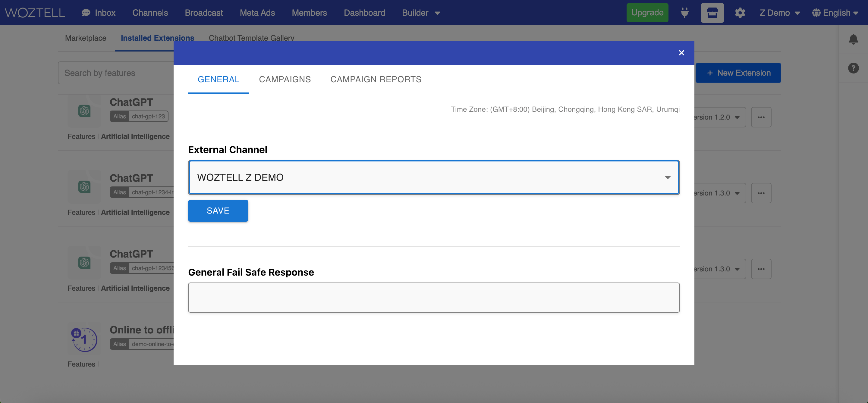
Task: Open the settings gear icon
Action: [740, 13]
